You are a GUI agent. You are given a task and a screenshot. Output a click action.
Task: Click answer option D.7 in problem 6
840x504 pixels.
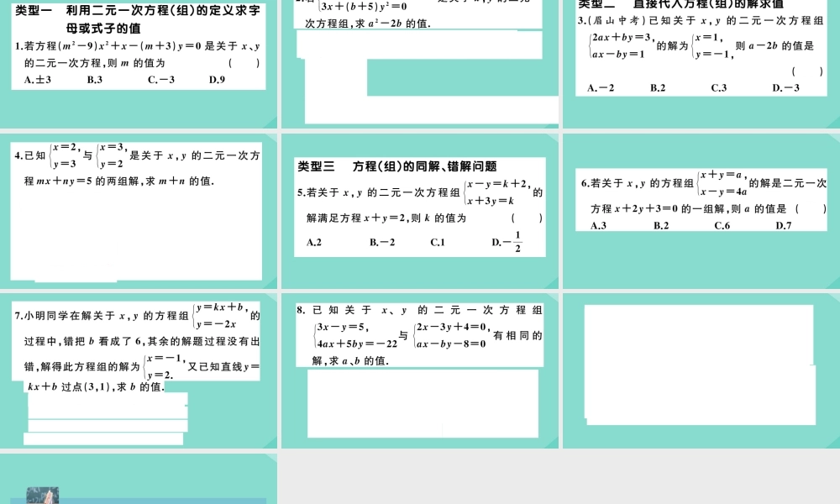coord(783,225)
